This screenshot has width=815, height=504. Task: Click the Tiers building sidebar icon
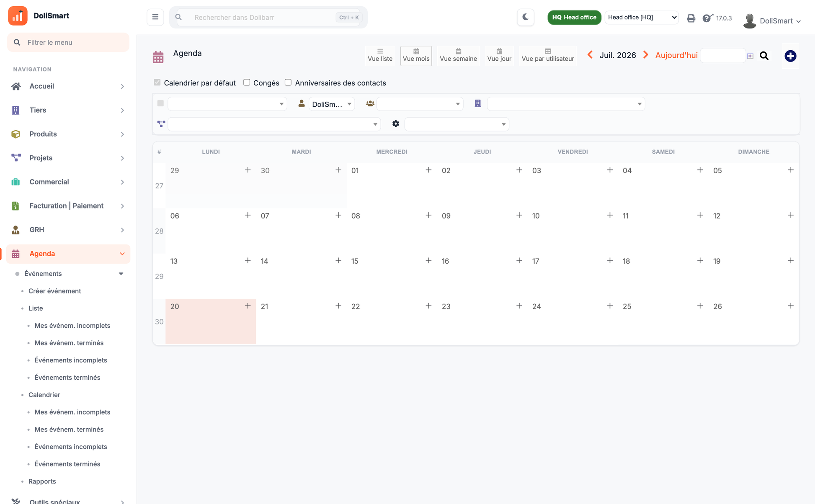pos(15,110)
